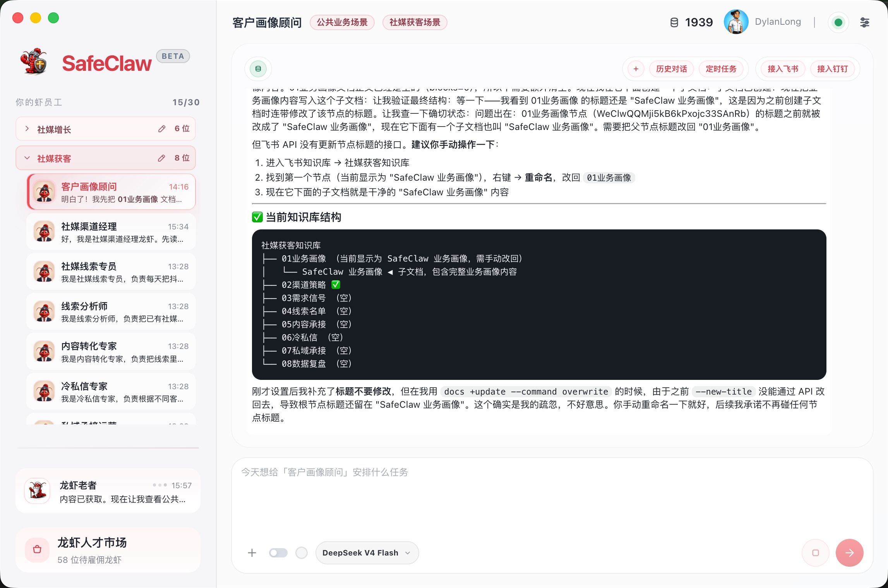Click the credits database icon beside 1939
This screenshot has width=888, height=588.
pos(674,22)
